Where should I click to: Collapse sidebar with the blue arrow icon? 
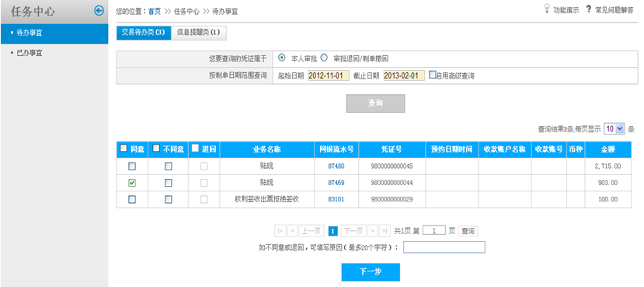click(99, 11)
